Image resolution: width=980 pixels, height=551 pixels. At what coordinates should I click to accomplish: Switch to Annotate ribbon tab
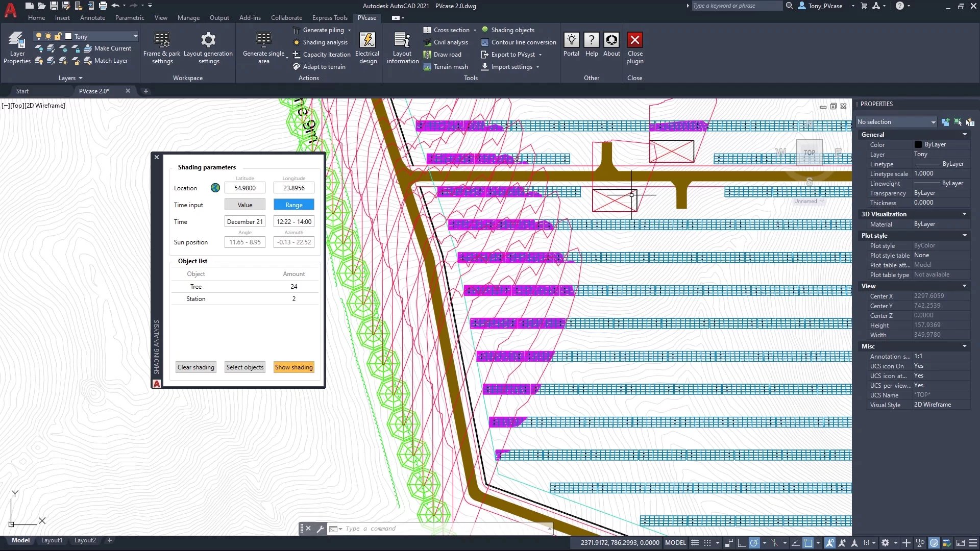tap(92, 18)
